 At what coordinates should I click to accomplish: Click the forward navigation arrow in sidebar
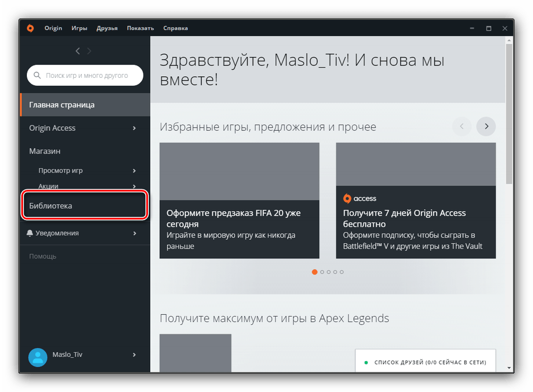[89, 51]
